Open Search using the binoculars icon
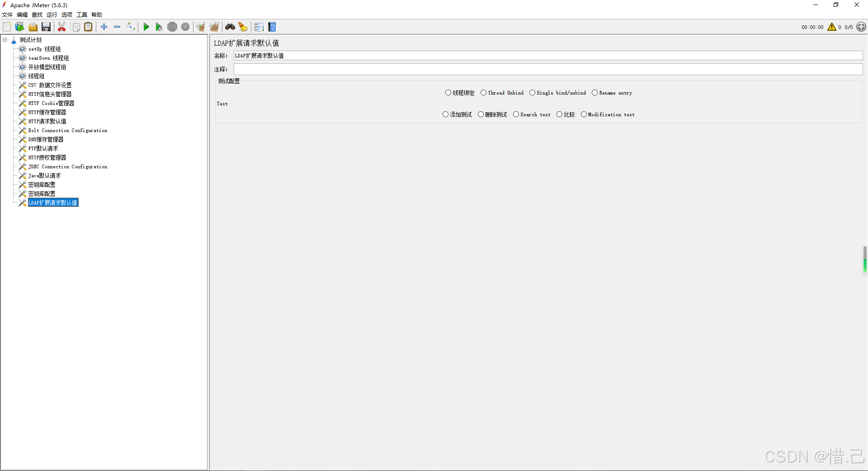868x471 pixels. [x=230, y=27]
